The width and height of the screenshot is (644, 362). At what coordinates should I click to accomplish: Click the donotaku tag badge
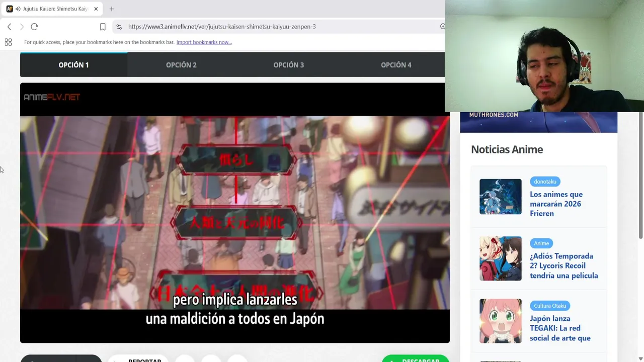[545, 182]
